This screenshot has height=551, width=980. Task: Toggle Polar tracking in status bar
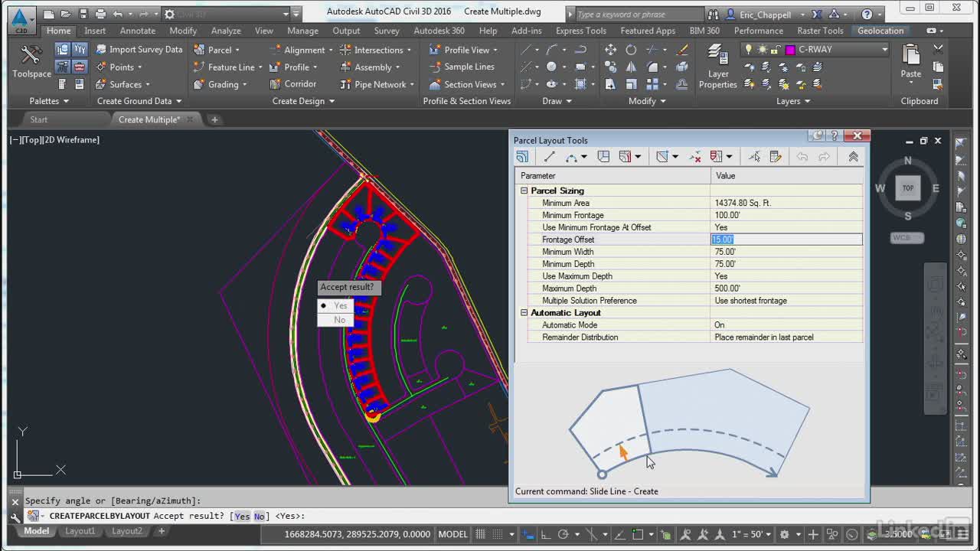563,534
